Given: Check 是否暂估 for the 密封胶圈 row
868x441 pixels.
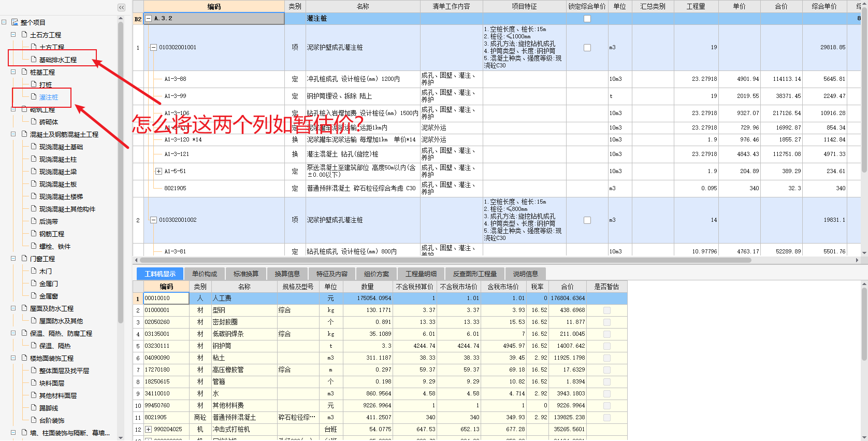Looking at the screenshot, I should pos(607,322).
